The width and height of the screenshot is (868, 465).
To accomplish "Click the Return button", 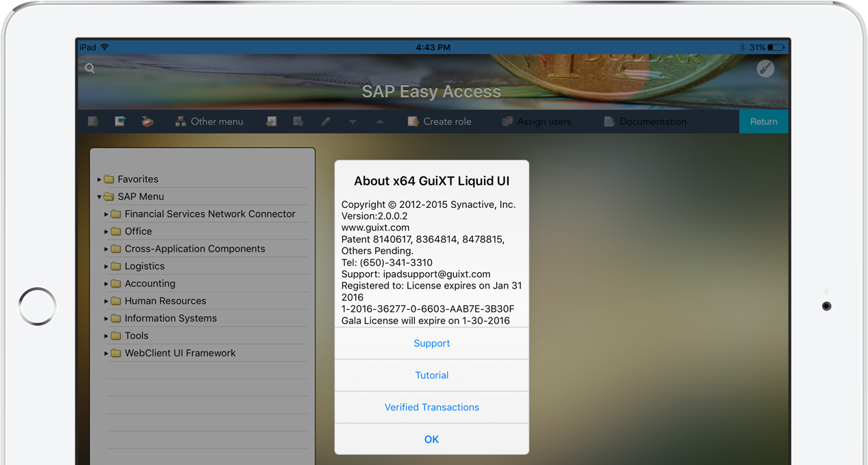I will [764, 122].
